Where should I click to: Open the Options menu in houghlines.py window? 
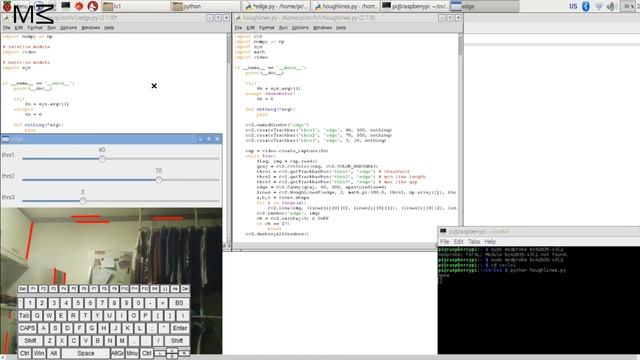coord(300,28)
